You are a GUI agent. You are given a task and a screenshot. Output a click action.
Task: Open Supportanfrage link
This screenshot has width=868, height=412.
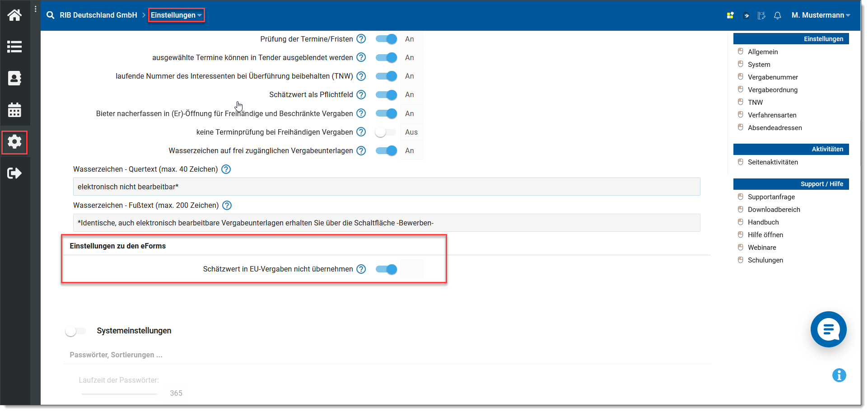pos(771,197)
